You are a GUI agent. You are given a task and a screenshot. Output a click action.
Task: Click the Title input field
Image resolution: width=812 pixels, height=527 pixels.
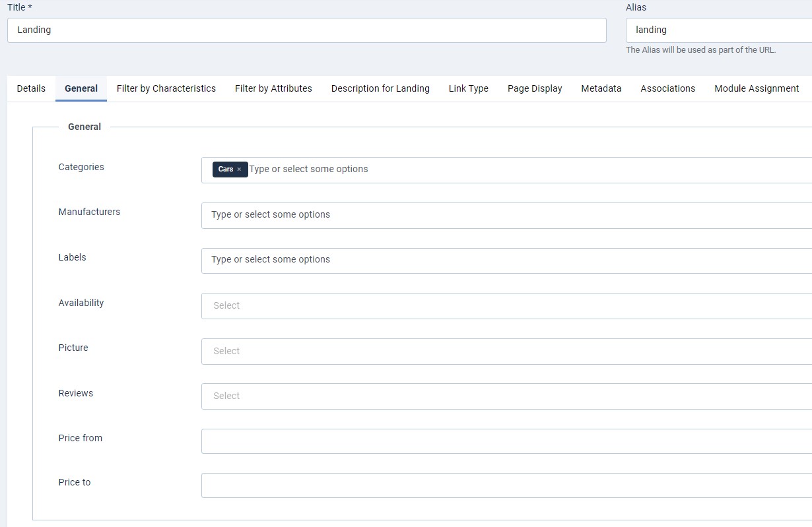[307, 30]
